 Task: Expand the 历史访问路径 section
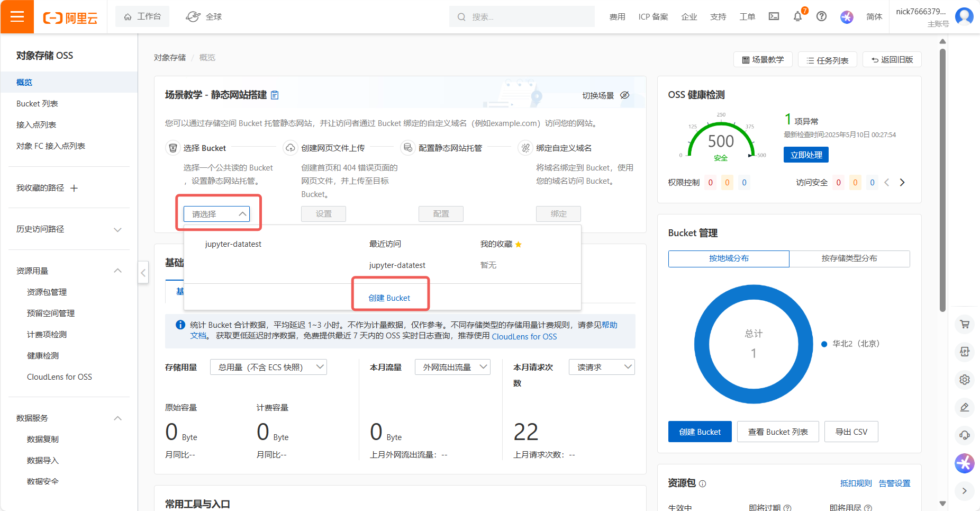[x=117, y=229]
